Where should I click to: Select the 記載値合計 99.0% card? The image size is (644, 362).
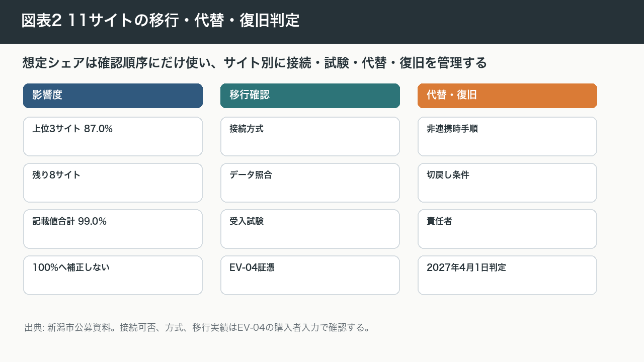click(x=113, y=229)
